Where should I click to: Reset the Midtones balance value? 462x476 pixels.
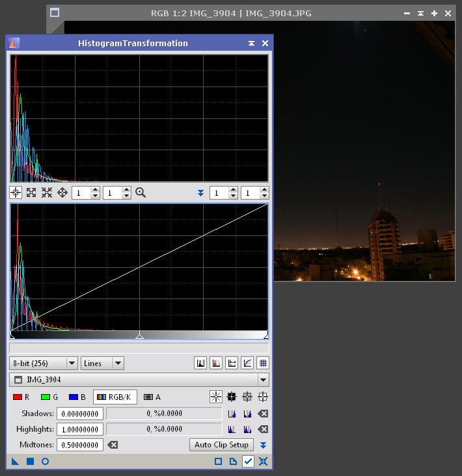tap(113, 445)
